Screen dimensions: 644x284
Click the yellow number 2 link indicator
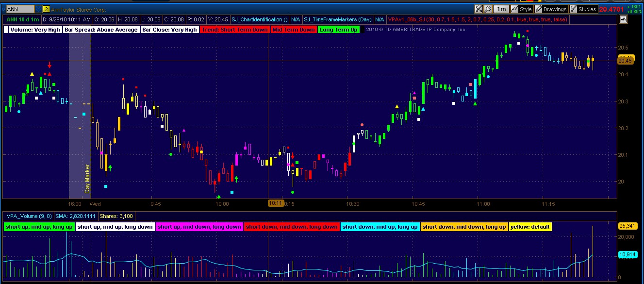(x=46, y=9)
